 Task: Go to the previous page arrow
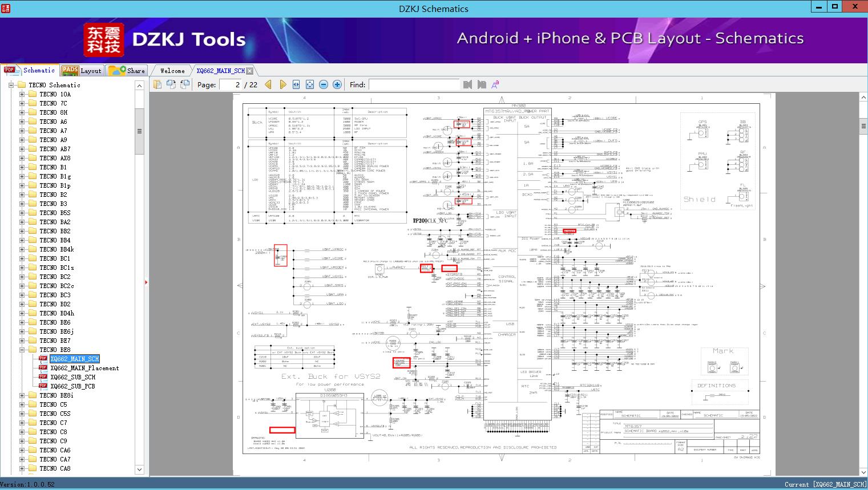(x=268, y=84)
